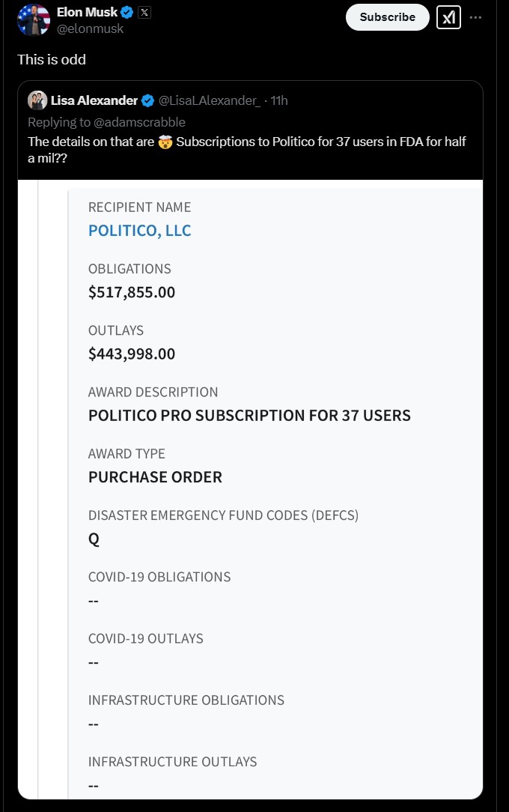Open Lisa Alexander's display name link
The width and height of the screenshot is (509, 812).
pyautogui.click(x=94, y=100)
